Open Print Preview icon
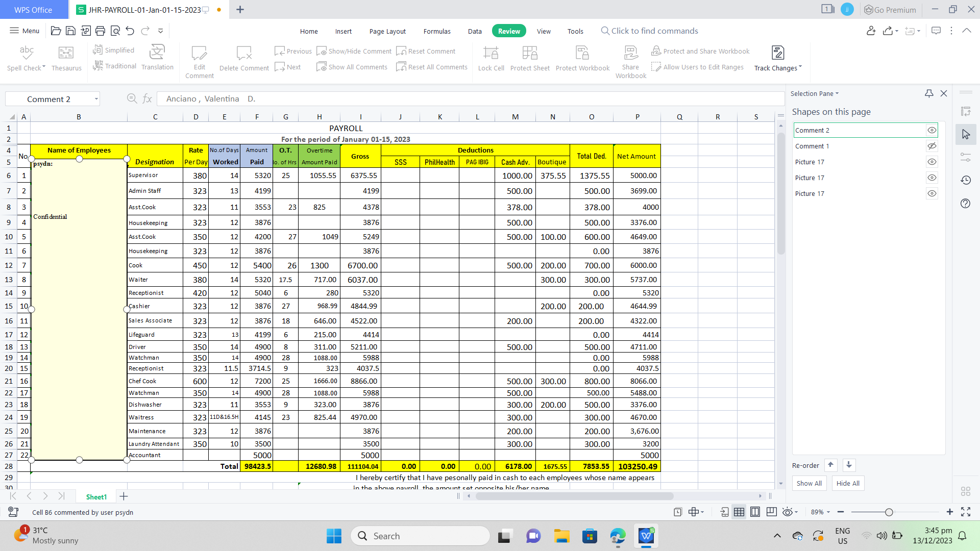Image resolution: width=980 pixels, height=551 pixels. (x=115, y=31)
